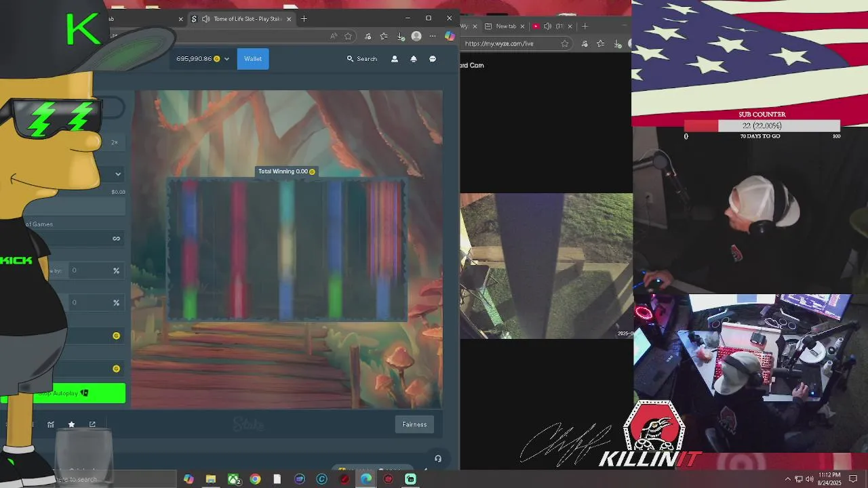This screenshot has width=868, height=488.
Task: Open the game in popout window icon
Action: coord(92,424)
